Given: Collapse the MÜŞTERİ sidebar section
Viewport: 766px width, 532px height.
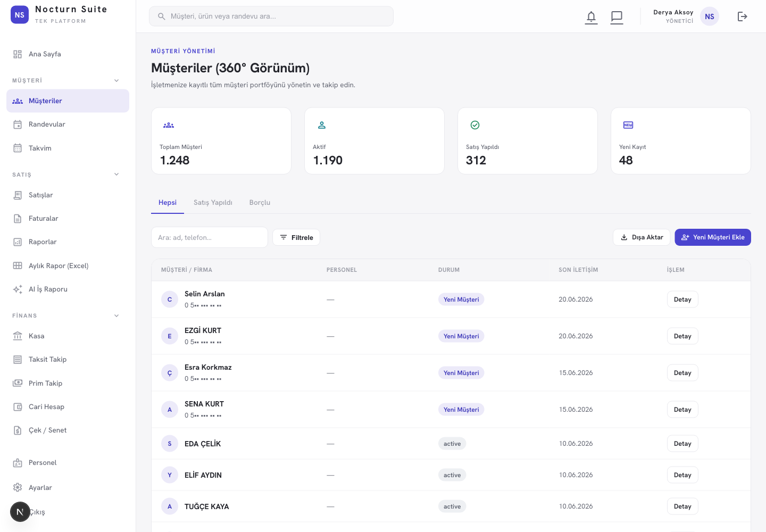Looking at the screenshot, I should coord(116,80).
